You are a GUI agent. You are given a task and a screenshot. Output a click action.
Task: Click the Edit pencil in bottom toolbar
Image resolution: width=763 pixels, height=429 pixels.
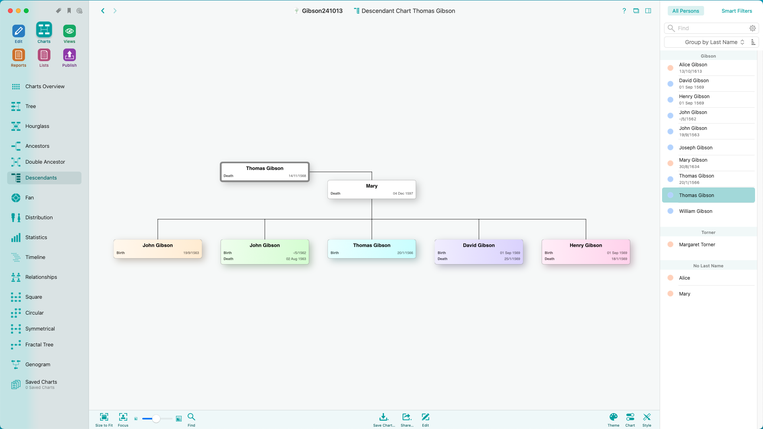point(425,419)
